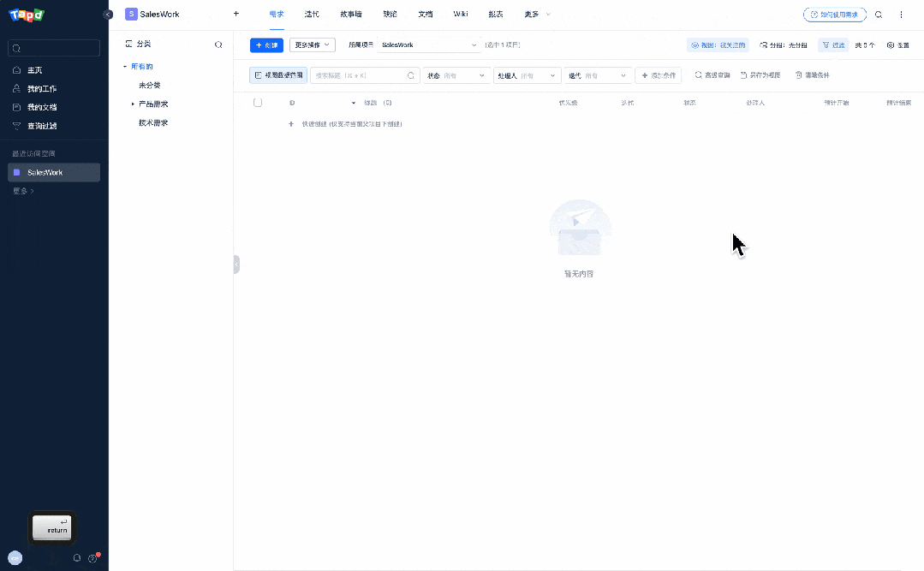Click the dark sidebar search field
The height and width of the screenshot is (571, 924).
click(x=54, y=48)
